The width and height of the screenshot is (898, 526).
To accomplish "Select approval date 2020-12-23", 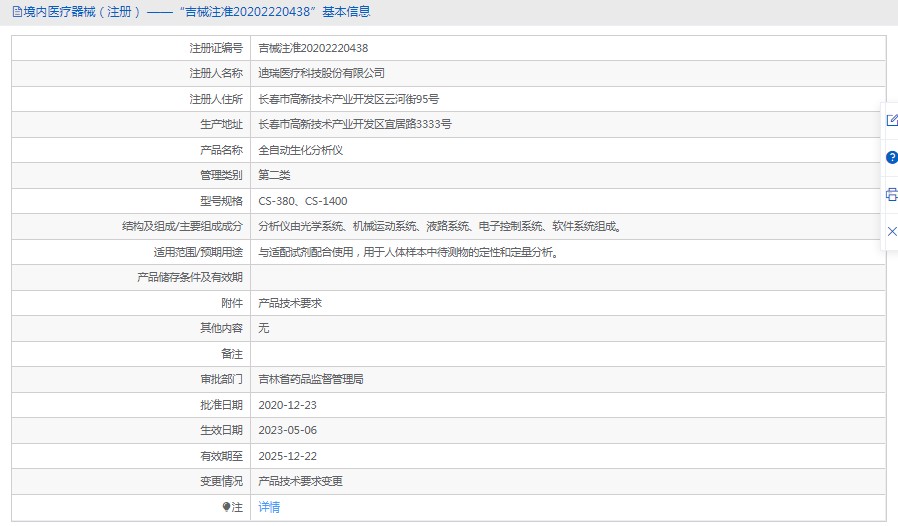I will (287, 405).
